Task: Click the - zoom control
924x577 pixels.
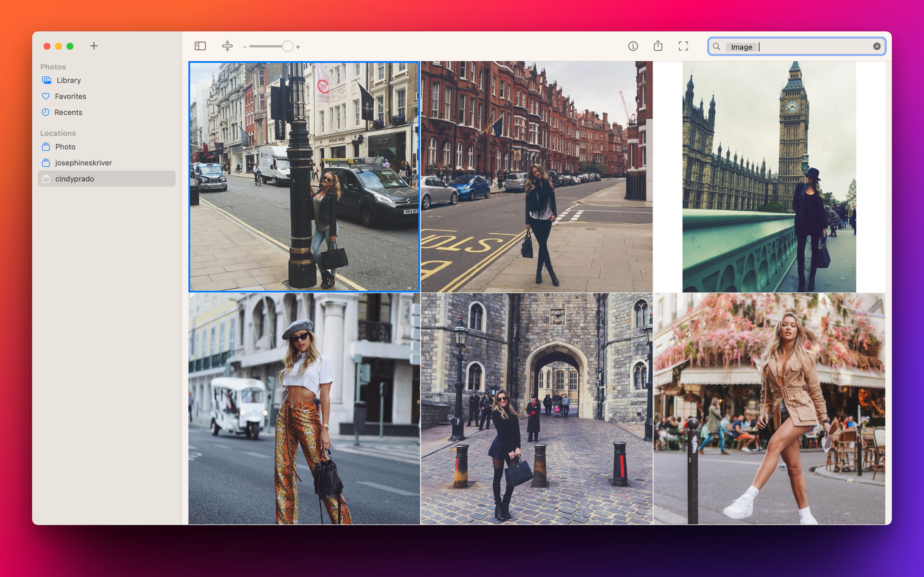Action: tap(245, 46)
